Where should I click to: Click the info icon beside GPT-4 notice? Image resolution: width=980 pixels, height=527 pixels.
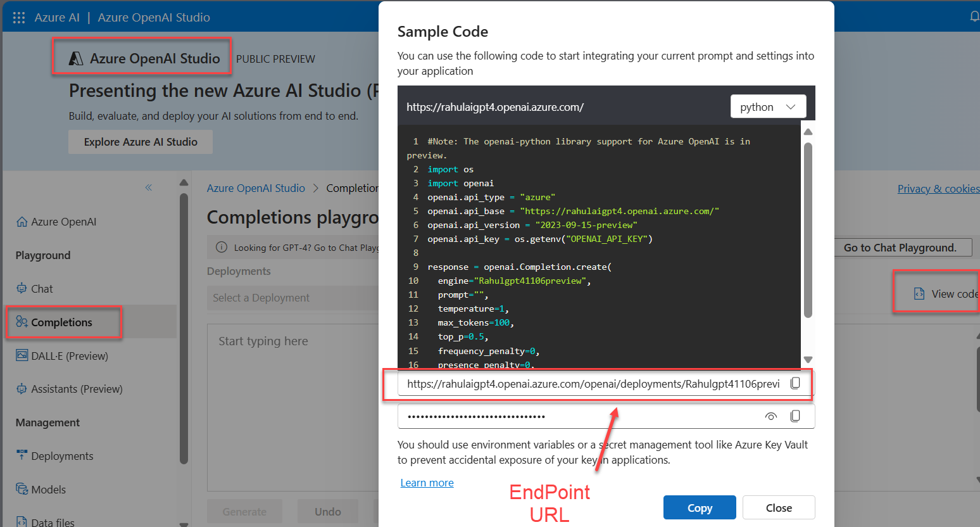(222, 247)
